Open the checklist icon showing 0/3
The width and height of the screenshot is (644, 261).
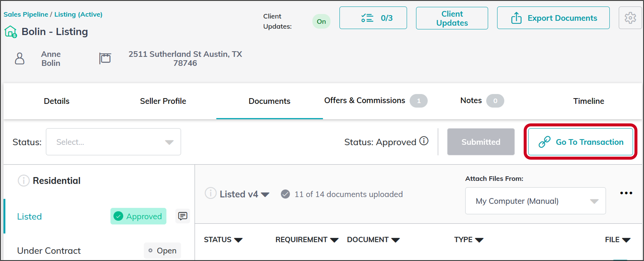click(x=367, y=18)
